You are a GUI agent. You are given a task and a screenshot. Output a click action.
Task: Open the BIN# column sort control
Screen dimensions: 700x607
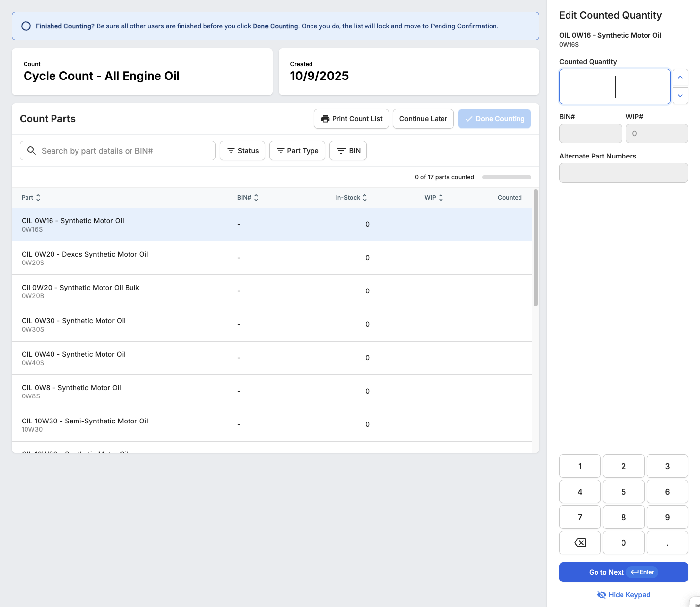pos(256,197)
